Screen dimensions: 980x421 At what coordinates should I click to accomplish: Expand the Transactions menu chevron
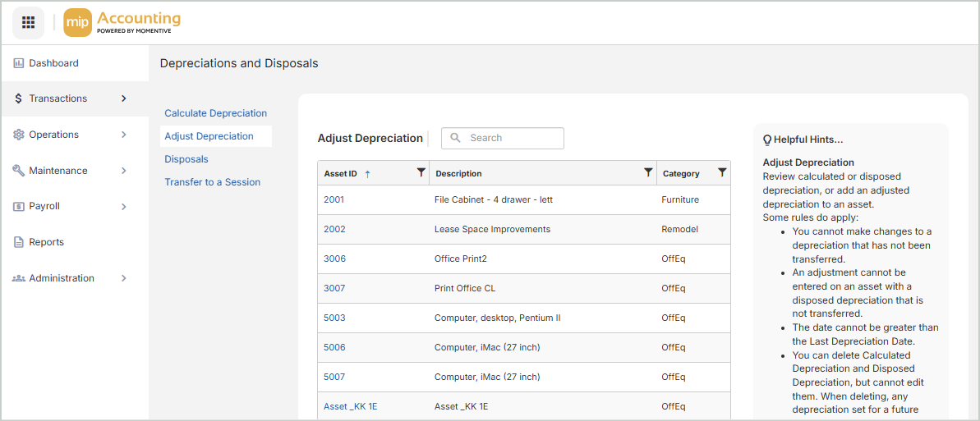click(124, 98)
